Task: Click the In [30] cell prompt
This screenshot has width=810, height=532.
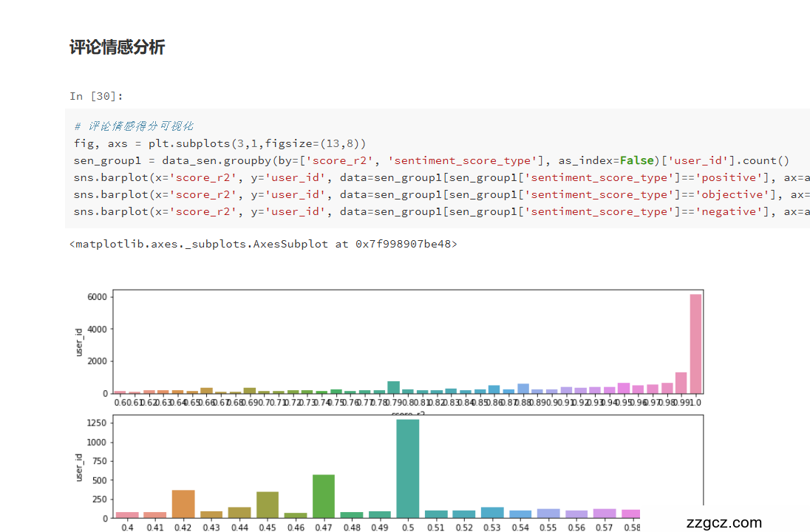Action: [97, 96]
